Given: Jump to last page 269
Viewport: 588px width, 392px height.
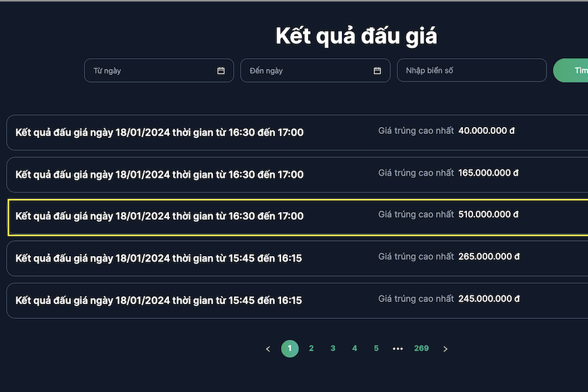Looking at the screenshot, I should [x=421, y=349].
